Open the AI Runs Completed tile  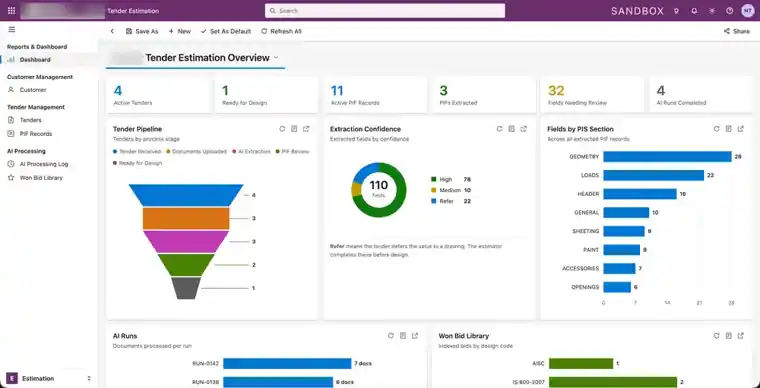click(701, 95)
